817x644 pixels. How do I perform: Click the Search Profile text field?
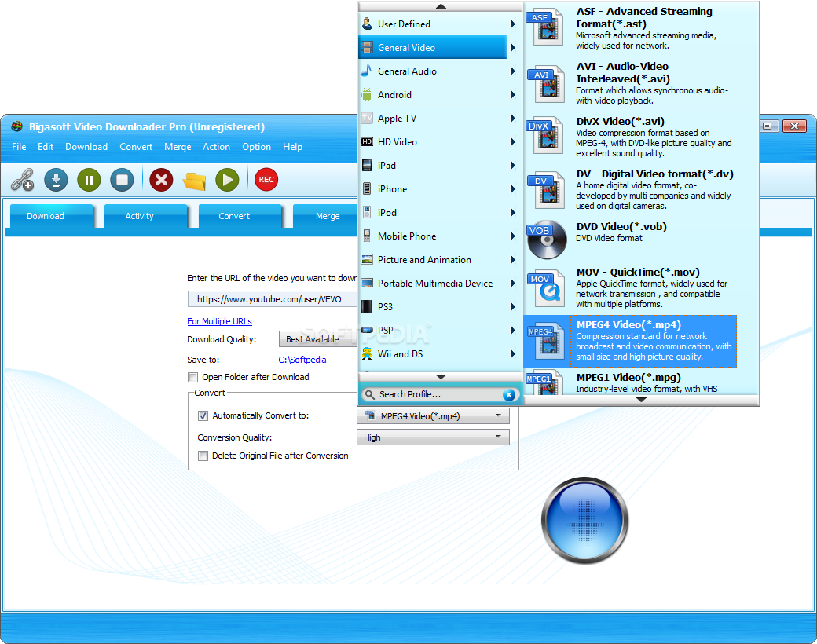pos(438,394)
